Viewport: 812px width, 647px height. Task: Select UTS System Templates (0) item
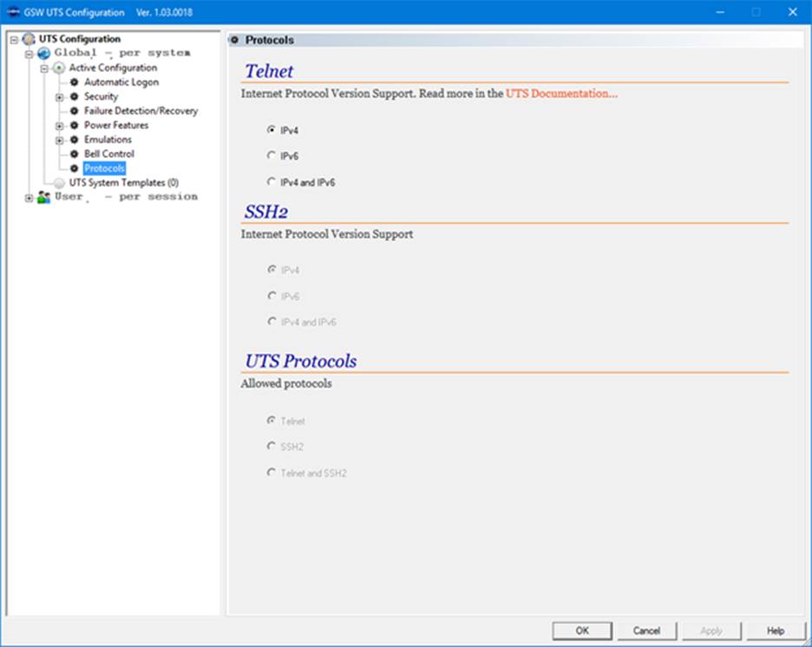click(124, 183)
